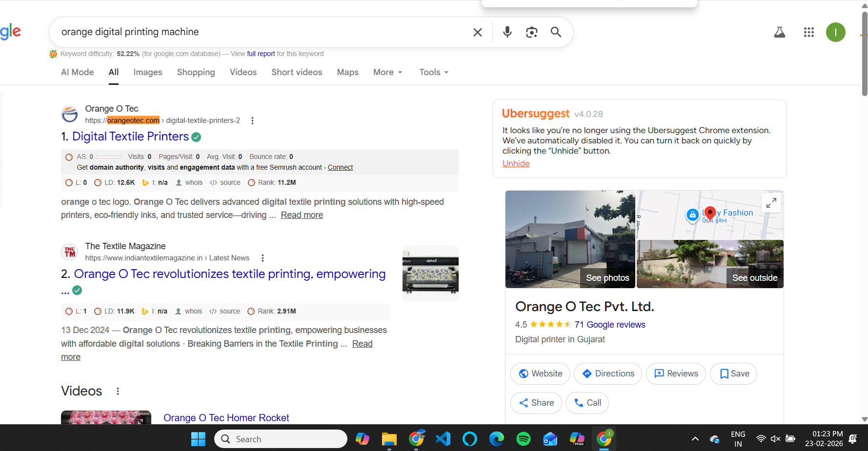
Task: Click the green Google account avatar
Action: click(836, 32)
